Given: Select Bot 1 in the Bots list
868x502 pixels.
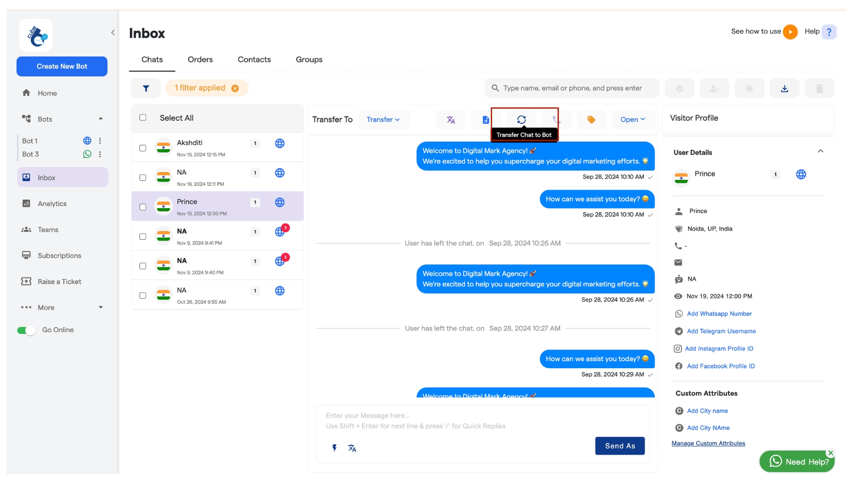Looking at the screenshot, I should (x=30, y=141).
